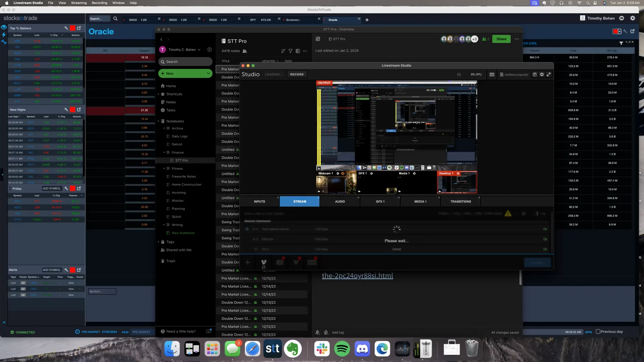Click the red color swatch on New Highs panel
644x362 pixels.
click(72, 110)
